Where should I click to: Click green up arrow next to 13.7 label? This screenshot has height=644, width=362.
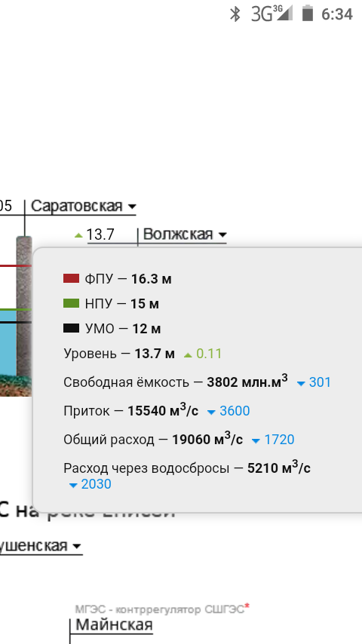pyautogui.click(x=78, y=236)
